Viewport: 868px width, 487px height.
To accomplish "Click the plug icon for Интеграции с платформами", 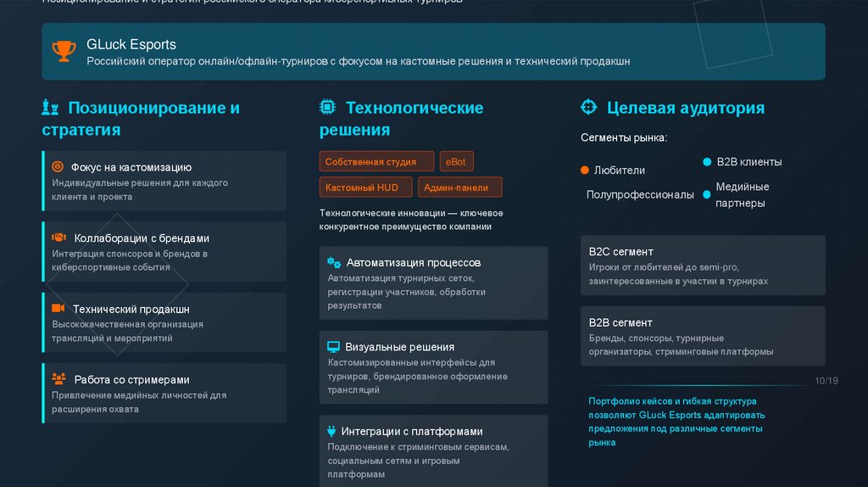I will point(331,431).
